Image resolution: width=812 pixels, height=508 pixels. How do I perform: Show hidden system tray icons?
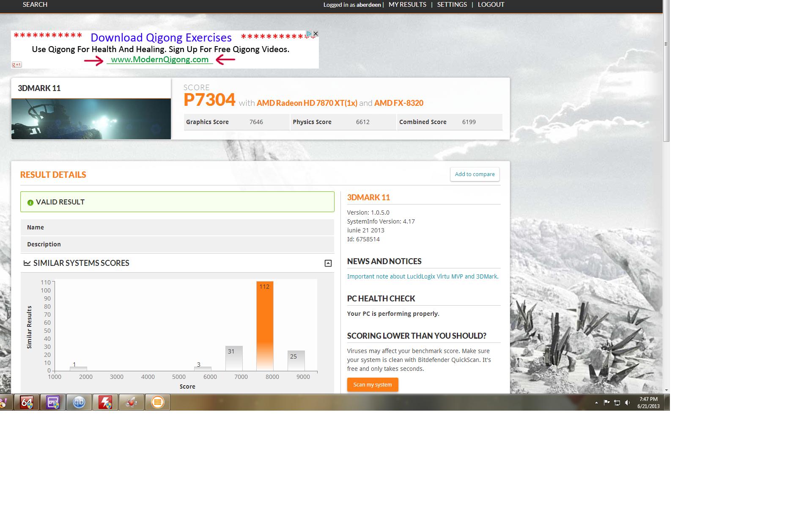[x=596, y=403]
